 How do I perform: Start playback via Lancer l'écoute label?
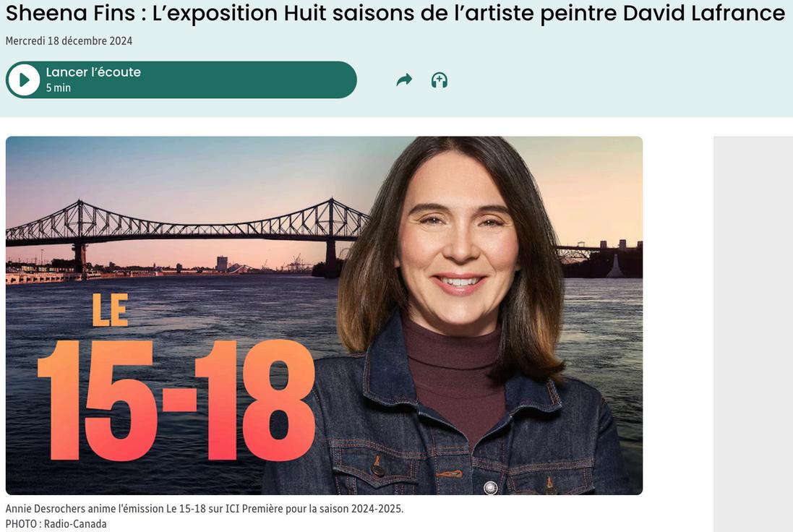pyautogui.click(x=93, y=72)
